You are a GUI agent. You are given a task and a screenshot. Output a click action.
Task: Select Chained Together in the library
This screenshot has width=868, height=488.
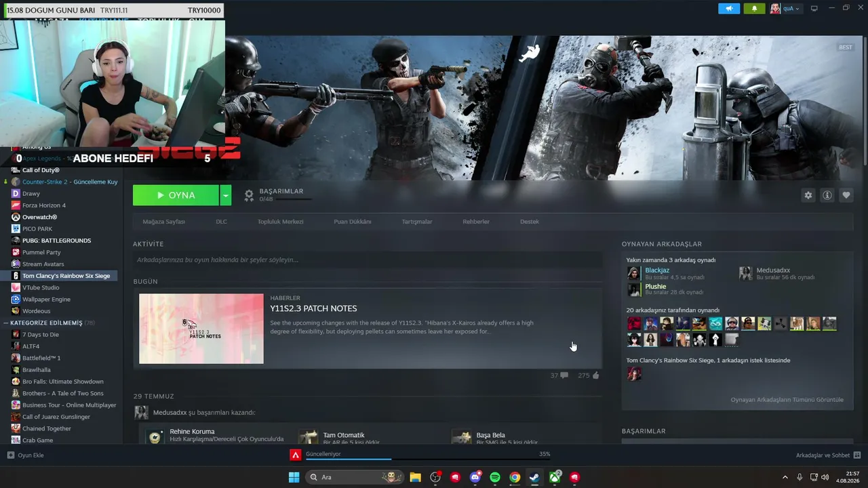pos(47,428)
